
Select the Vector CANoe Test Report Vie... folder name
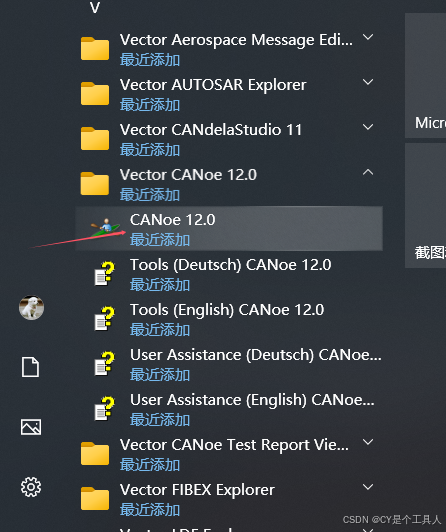point(234,445)
